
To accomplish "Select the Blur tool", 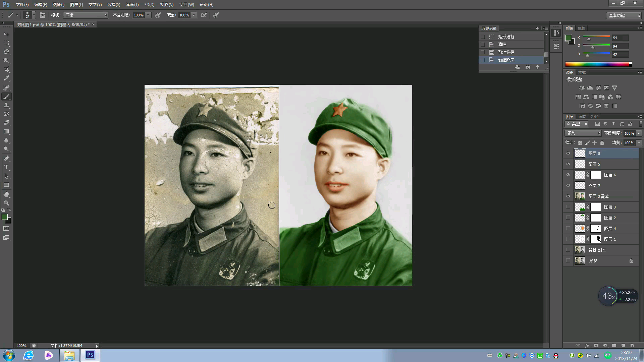I will (x=6, y=140).
